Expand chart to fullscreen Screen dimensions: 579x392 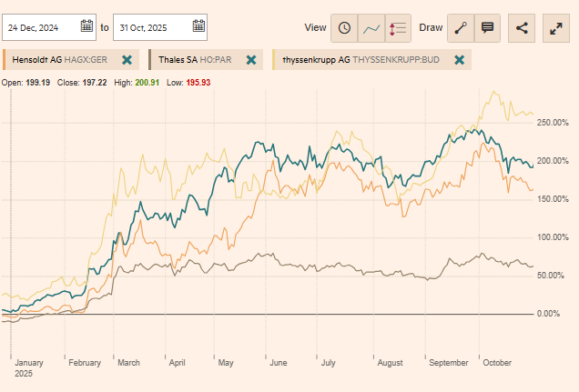pos(556,27)
